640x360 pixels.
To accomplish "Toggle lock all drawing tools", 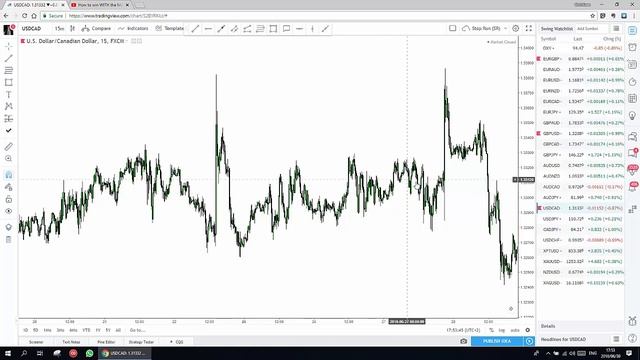I will (x=9, y=199).
